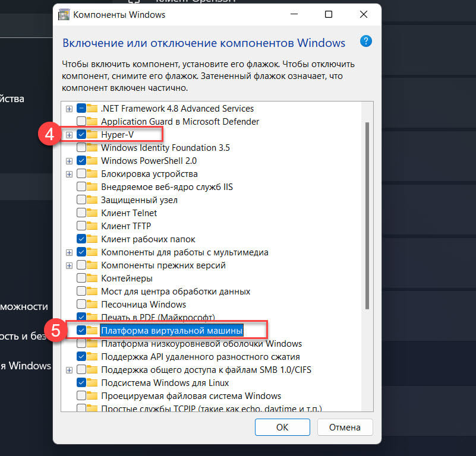Click the Блокировка устройства folder icon
Image resolution: width=476 pixels, height=456 pixels.
(x=92, y=173)
